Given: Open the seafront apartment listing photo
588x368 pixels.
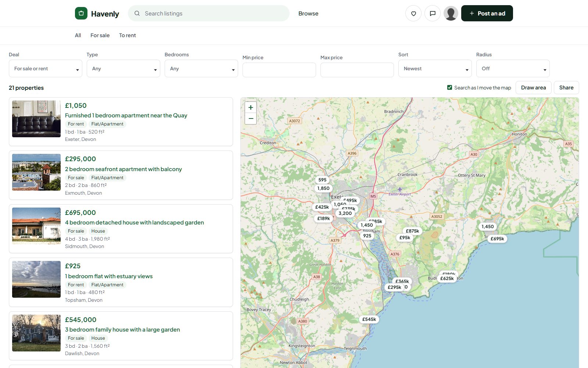Looking at the screenshot, I should [x=36, y=172].
